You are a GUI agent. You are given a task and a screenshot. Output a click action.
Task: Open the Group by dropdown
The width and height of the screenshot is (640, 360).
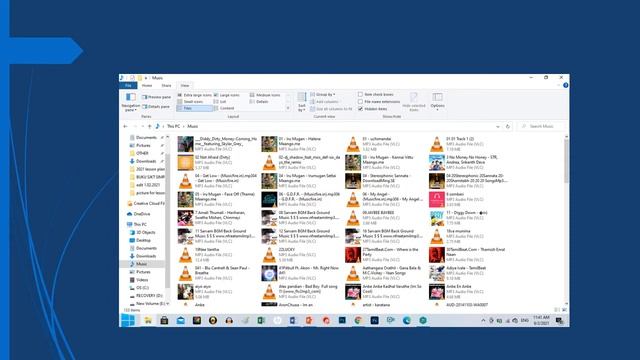[x=322, y=95]
